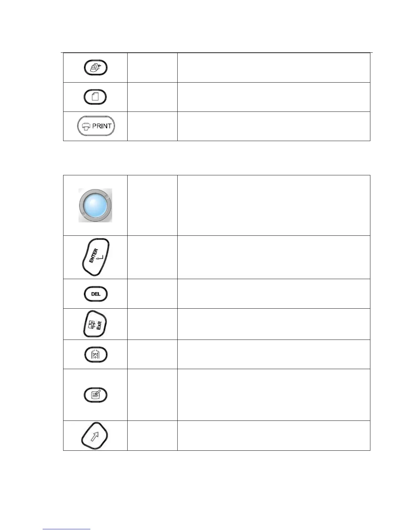Click the body mark torso key icon
Viewport: 411px width, 532px height.
point(95,354)
